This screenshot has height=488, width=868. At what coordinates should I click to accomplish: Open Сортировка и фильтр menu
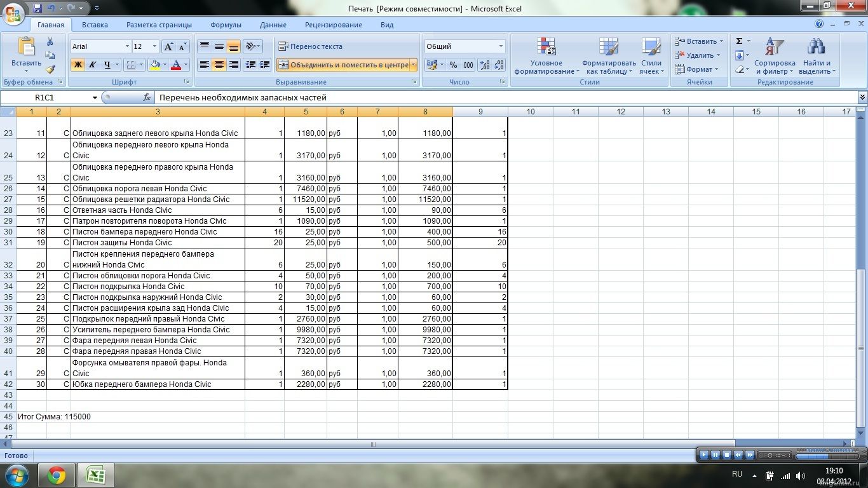tap(775, 56)
